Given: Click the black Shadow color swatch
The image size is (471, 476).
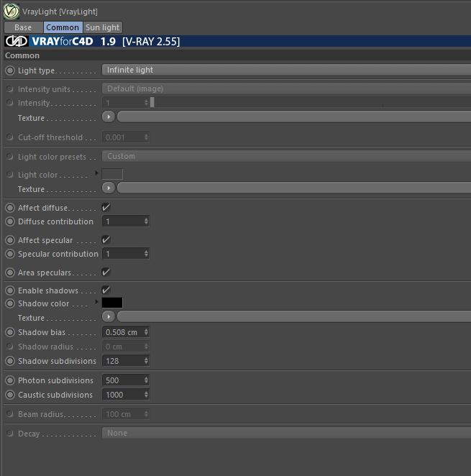Looking at the screenshot, I should [112, 303].
